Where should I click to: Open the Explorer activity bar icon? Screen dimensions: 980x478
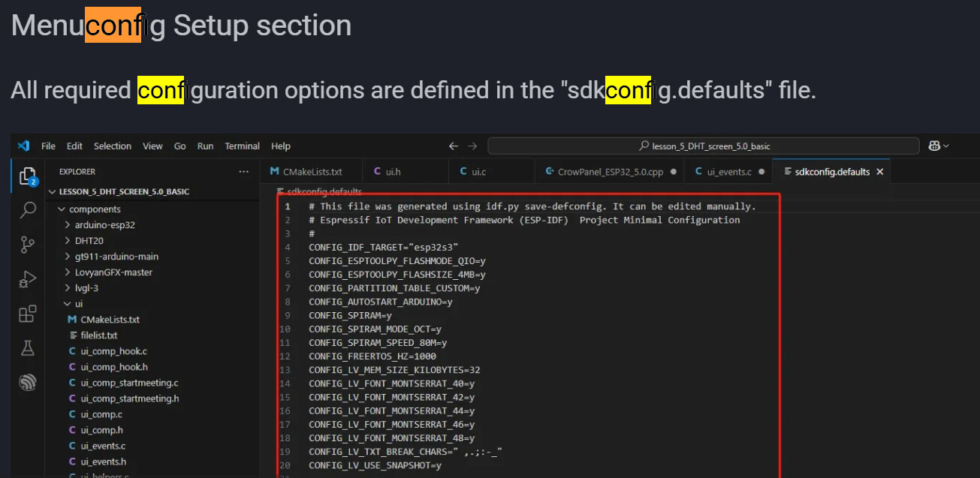point(28,176)
